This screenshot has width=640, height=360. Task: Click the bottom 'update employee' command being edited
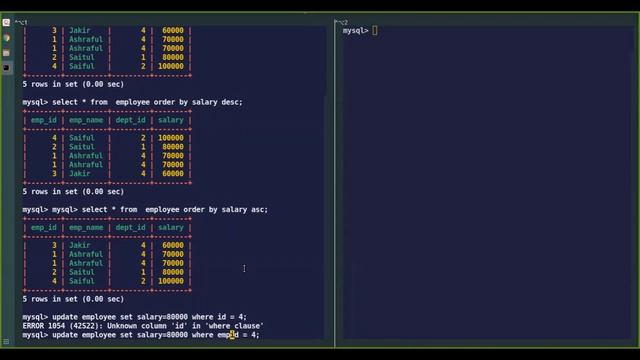point(141,335)
